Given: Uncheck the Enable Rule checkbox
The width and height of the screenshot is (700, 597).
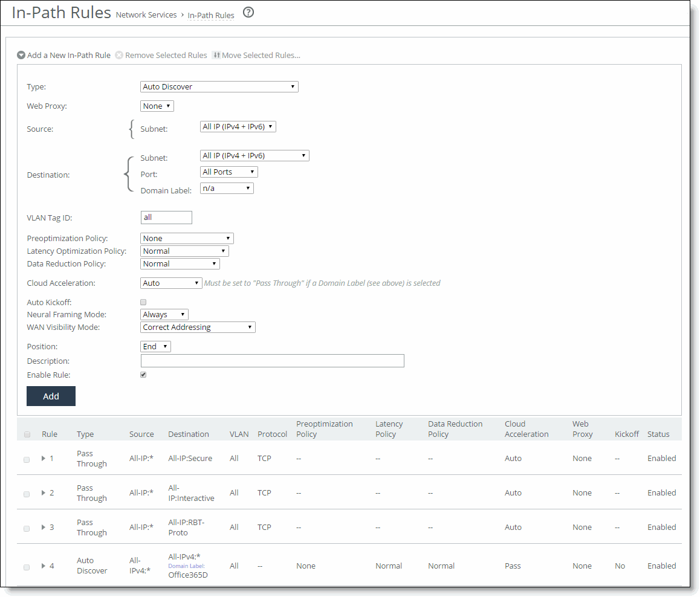Looking at the screenshot, I should click(143, 375).
